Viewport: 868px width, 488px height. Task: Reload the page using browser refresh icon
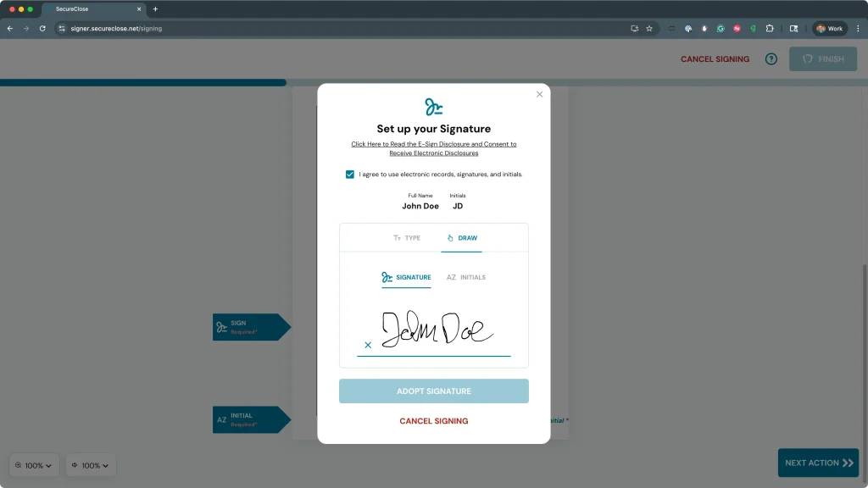coord(42,28)
